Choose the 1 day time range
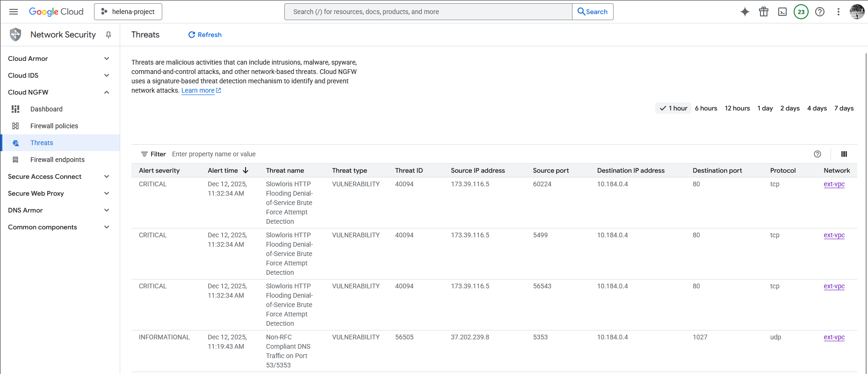868x374 pixels. (x=765, y=108)
